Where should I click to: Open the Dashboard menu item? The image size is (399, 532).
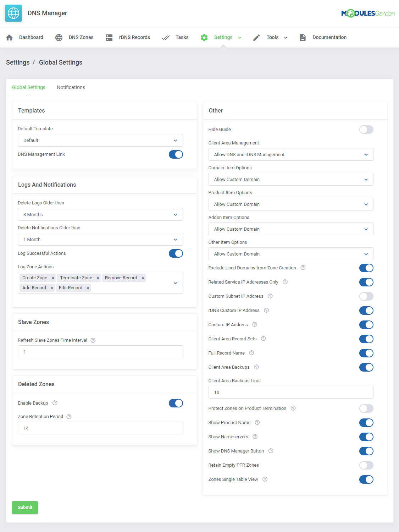[x=31, y=37]
